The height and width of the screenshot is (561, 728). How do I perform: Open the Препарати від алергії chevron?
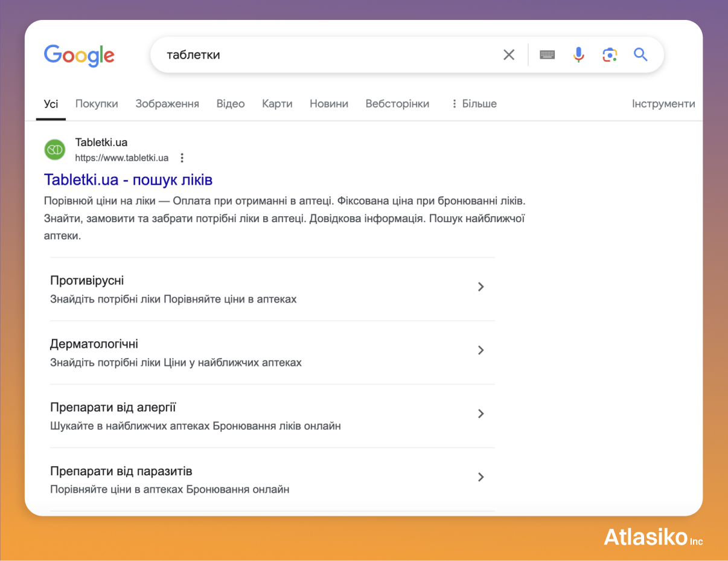[x=481, y=414]
